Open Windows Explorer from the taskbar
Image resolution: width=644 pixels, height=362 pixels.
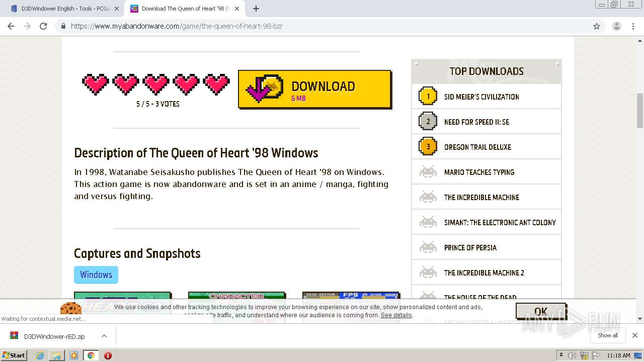coord(57,355)
